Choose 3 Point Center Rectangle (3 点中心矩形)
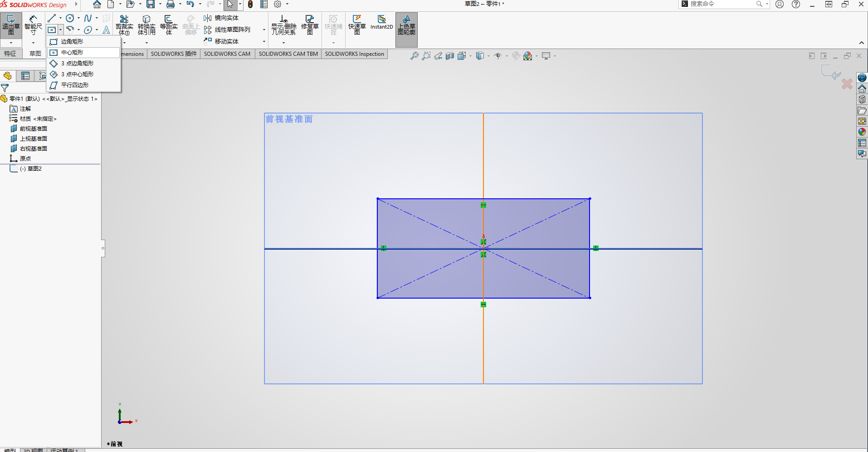 pyautogui.click(x=83, y=74)
